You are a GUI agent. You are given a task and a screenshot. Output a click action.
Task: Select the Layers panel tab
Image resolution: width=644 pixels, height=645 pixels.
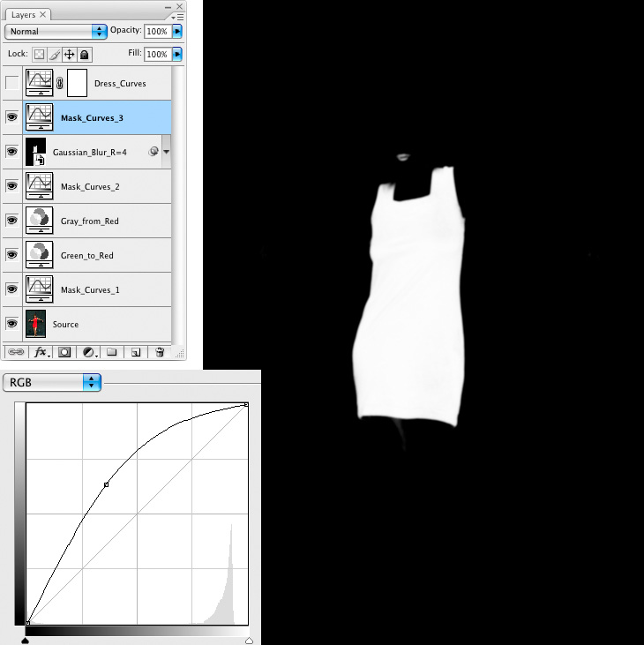click(25, 14)
